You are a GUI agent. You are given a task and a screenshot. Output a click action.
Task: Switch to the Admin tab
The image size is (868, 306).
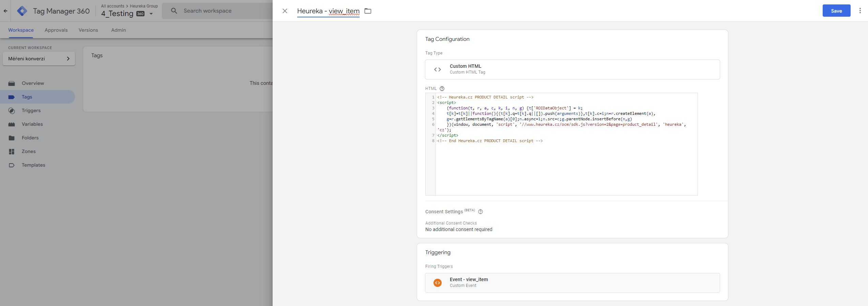tap(119, 30)
